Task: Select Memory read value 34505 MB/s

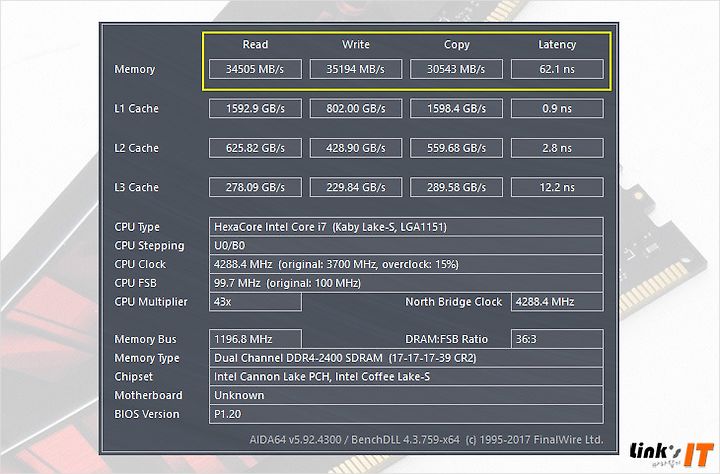Action: (x=255, y=69)
